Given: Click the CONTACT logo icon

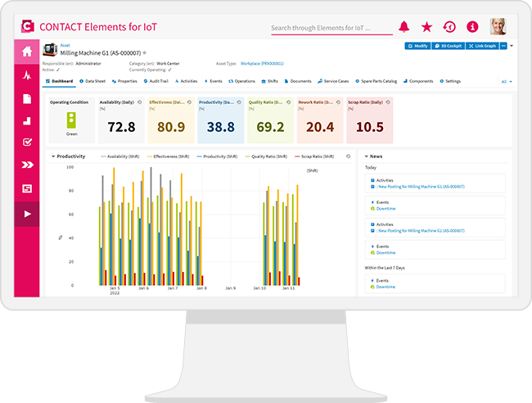Looking at the screenshot, I should [x=28, y=26].
